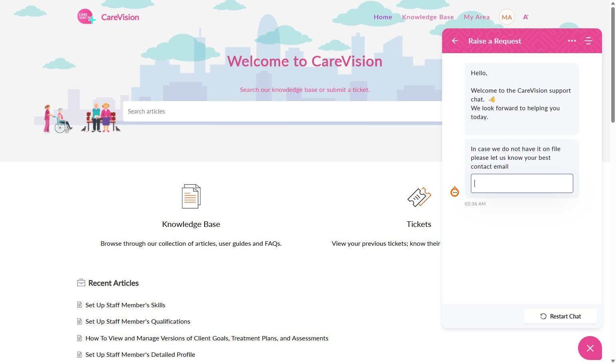Click the Recent Articles heading text

[114, 283]
